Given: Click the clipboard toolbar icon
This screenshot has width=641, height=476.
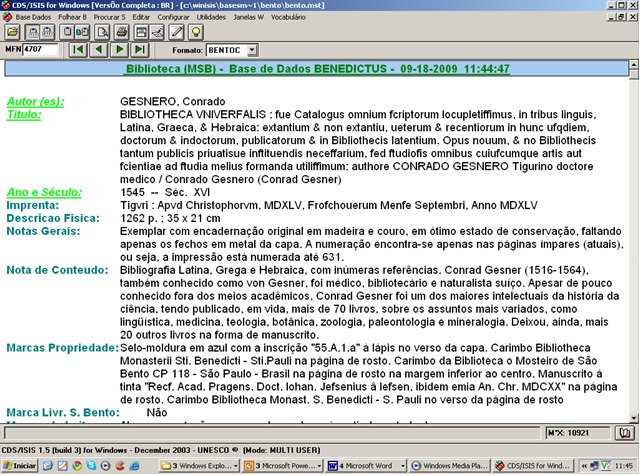Looking at the screenshot, I should tap(67, 32).
